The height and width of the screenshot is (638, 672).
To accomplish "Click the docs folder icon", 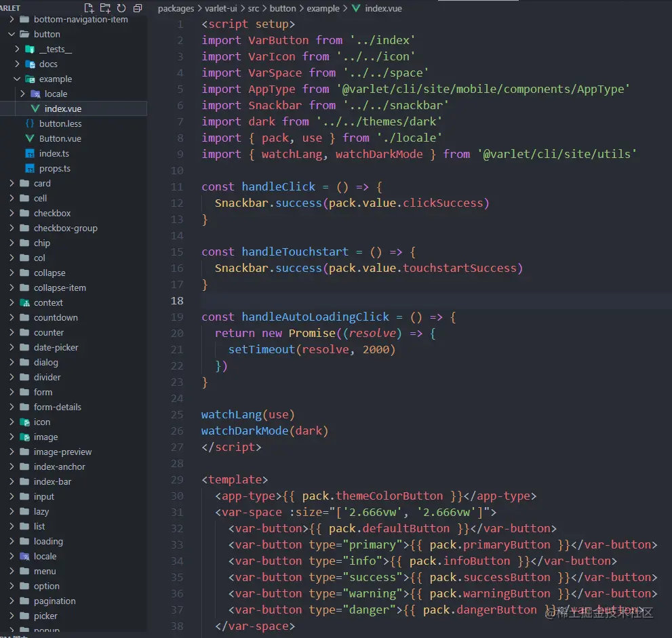I will tap(30, 64).
